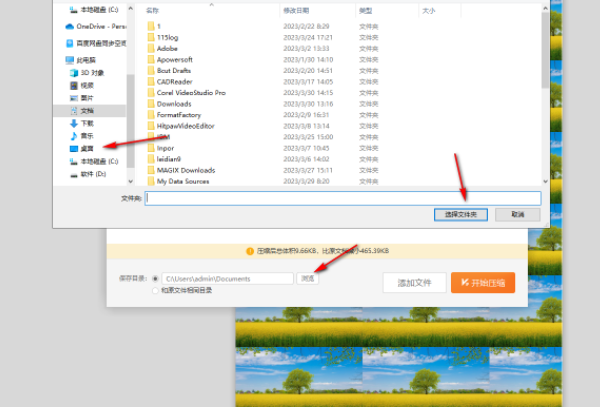Click file list scrollbar up arrow
600x407 pixels.
pos(545,8)
